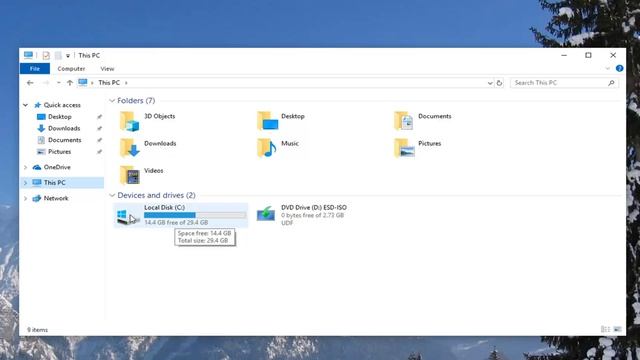Refresh the This PC view
Screen dimensions: 640x360
tap(499, 83)
